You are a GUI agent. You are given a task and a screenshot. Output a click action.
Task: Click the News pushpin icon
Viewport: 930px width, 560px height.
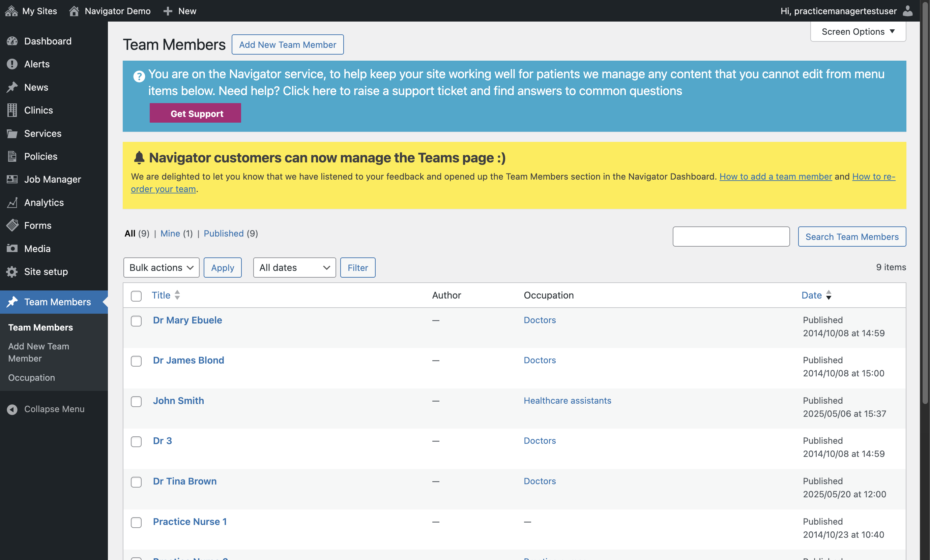(12, 87)
